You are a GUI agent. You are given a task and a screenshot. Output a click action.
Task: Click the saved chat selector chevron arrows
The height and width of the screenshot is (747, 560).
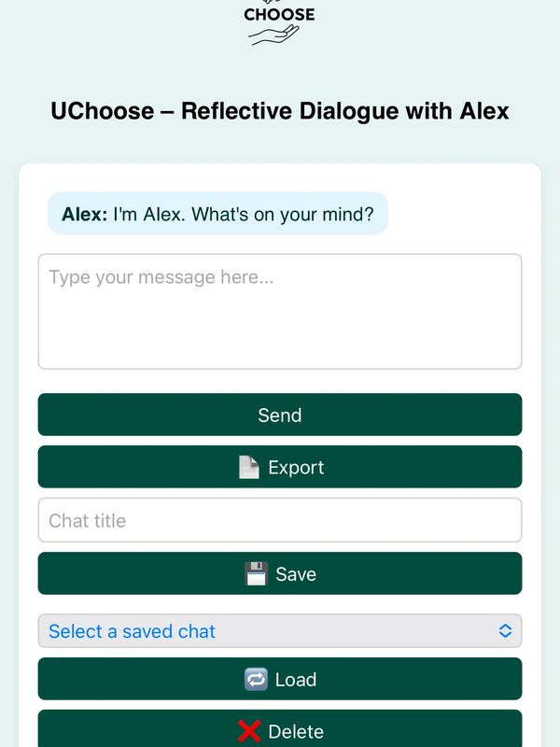coord(505,631)
